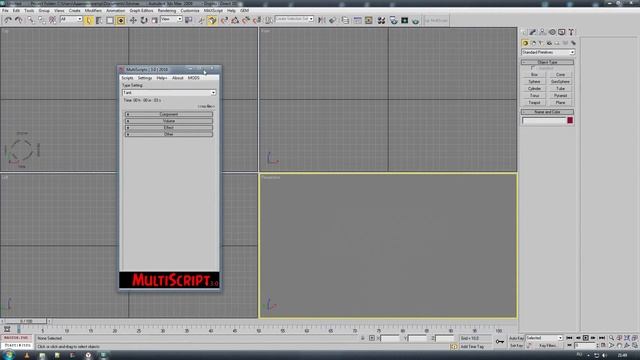Image resolution: width=640 pixels, height=360 pixels.
Task: Collapse the Object Type rollout
Action: [547, 62]
